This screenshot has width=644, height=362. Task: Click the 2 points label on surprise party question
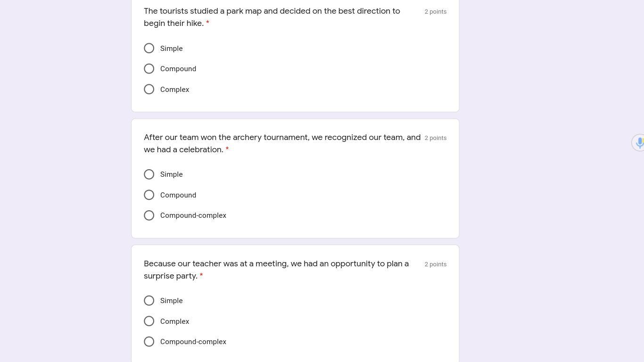pyautogui.click(x=435, y=264)
